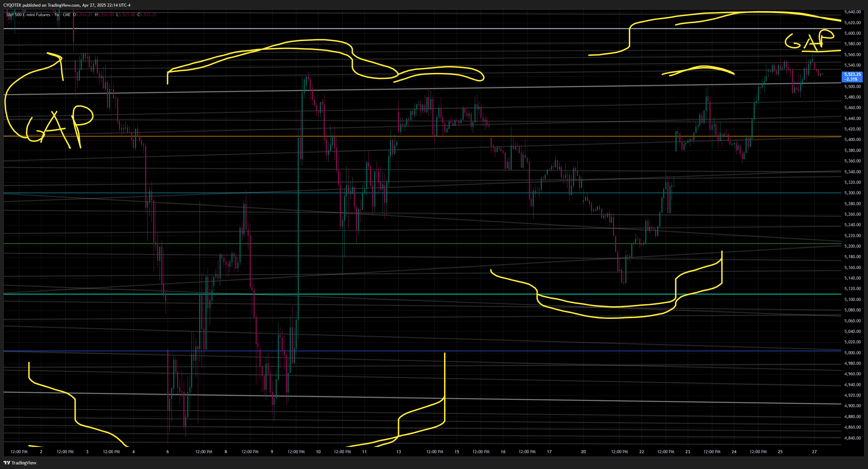Click the 5,180.00 price axis label
Image resolution: width=868 pixels, height=469 pixels.
tap(853, 257)
